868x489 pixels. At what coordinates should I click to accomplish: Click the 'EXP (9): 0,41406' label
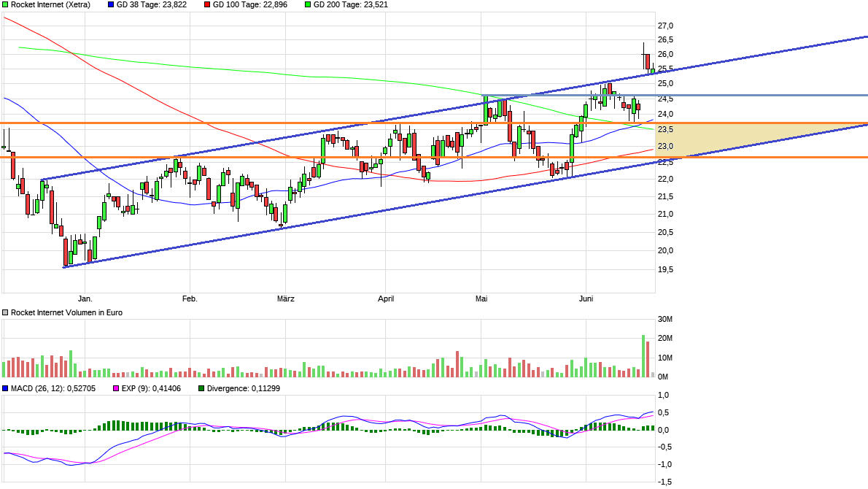[x=151, y=389]
